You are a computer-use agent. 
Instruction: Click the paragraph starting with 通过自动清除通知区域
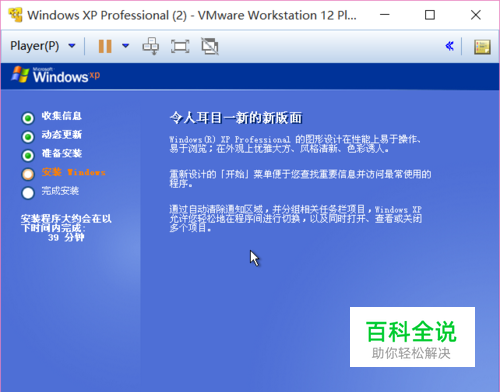(x=296, y=219)
